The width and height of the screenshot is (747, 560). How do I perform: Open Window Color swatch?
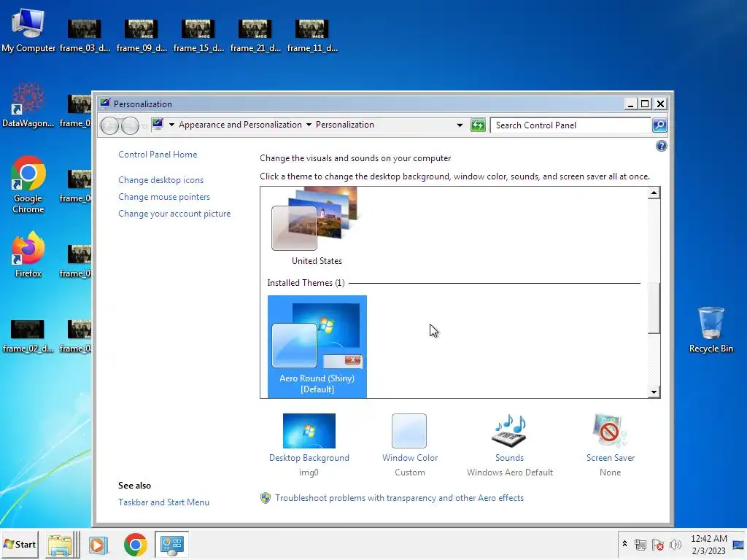pos(409,430)
